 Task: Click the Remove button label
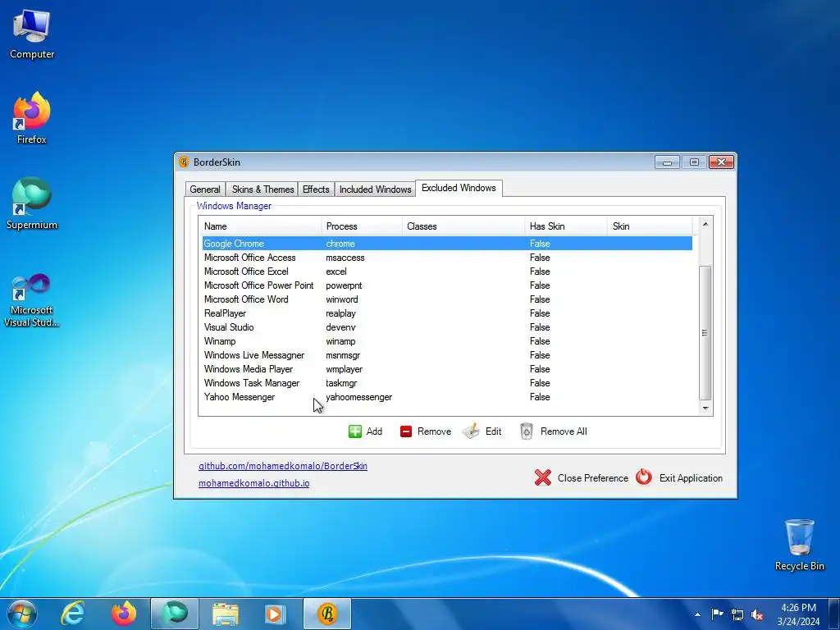click(x=434, y=431)
